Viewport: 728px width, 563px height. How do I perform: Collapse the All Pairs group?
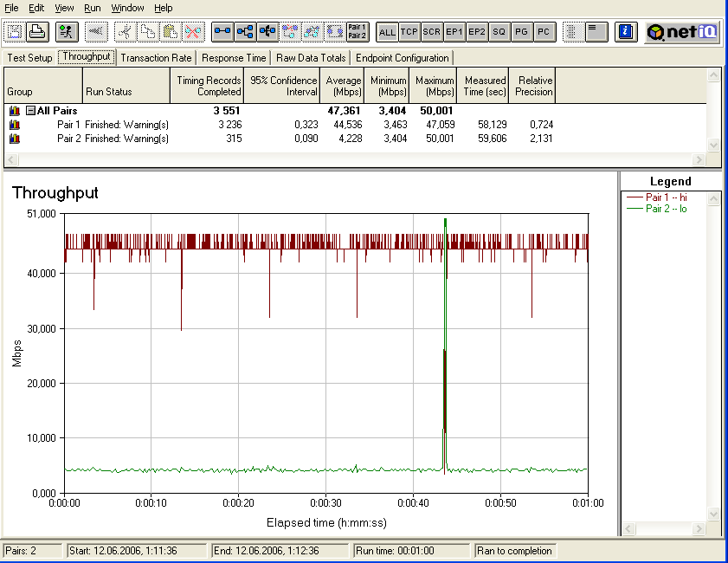coord(30,111)
